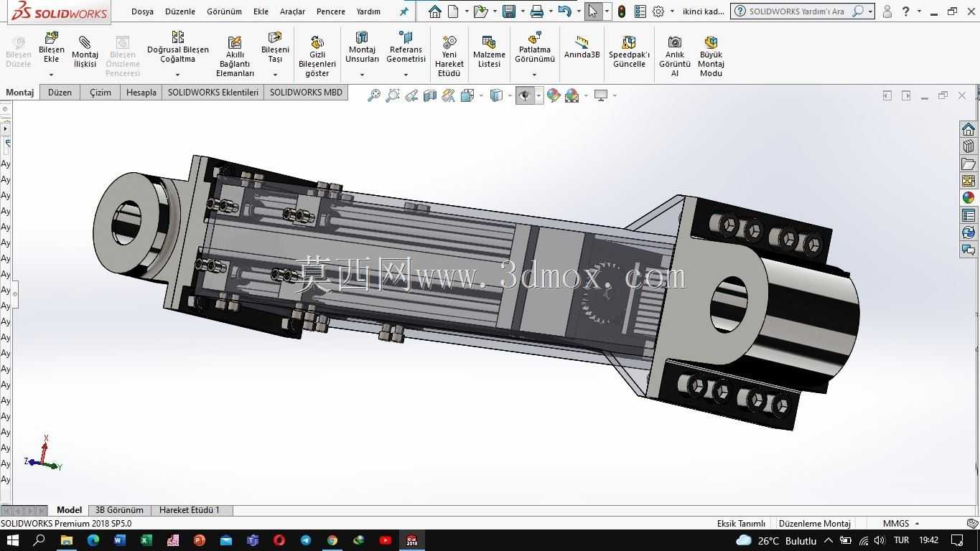The height and width of the screenshot is (551, 980).
Task: Toggle the hide/show items eye icon
Action: point(525,95)
